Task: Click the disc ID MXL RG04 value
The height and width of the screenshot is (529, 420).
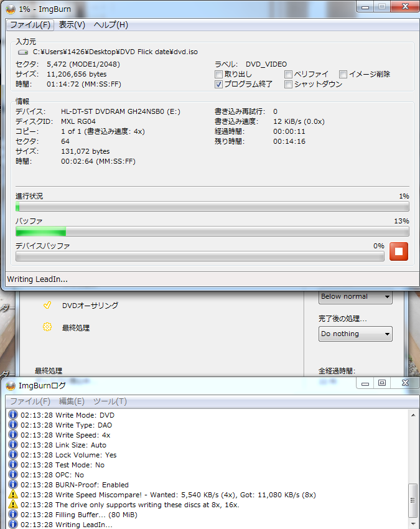Action: coord(78,121)
